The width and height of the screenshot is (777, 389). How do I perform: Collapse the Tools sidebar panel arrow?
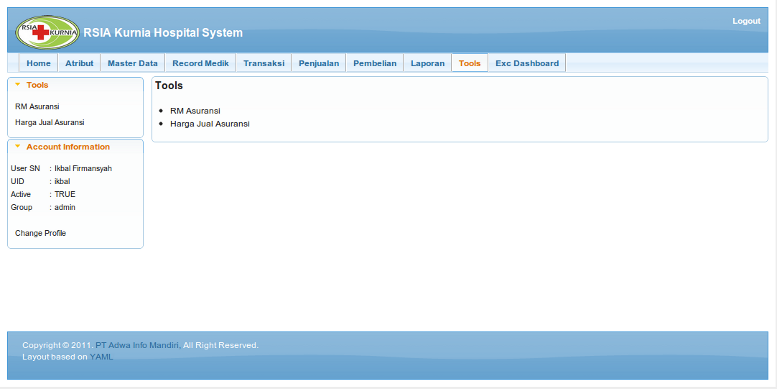point(18,85)
